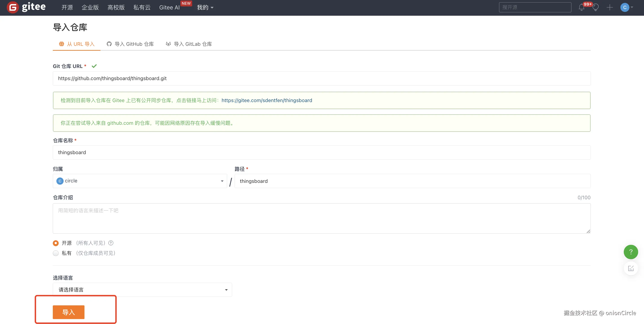
Task: Click the Git 仓库 URL input field
Action: pos(321,78)
